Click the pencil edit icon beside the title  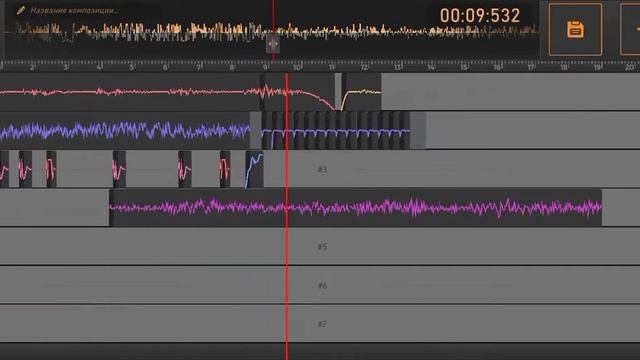[x=20, y=10]
